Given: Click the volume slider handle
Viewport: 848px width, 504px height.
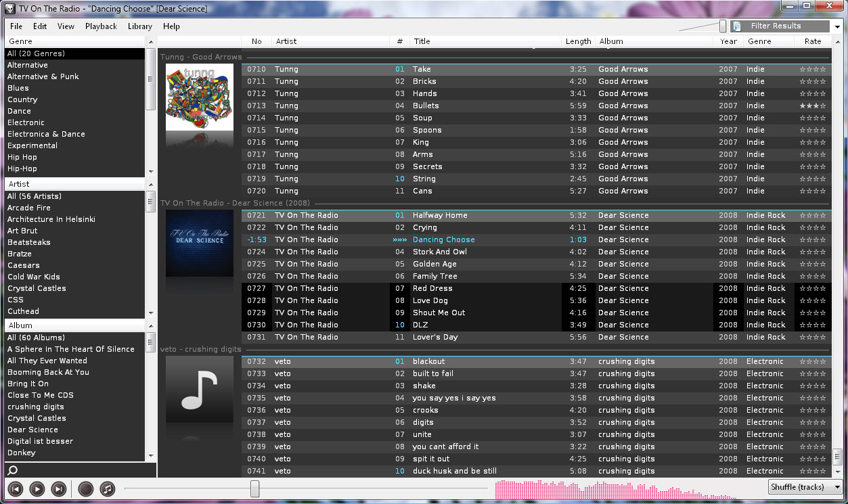Looking at the screenshot, I should pos(723,26).
